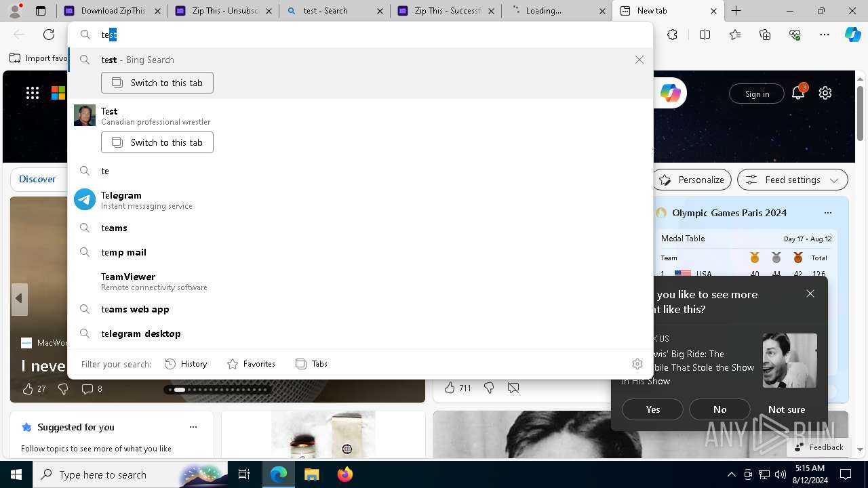The width and height of the screenshot is (868, 488).
Task: Filter search by Tabs
Action: coord(311,364)
